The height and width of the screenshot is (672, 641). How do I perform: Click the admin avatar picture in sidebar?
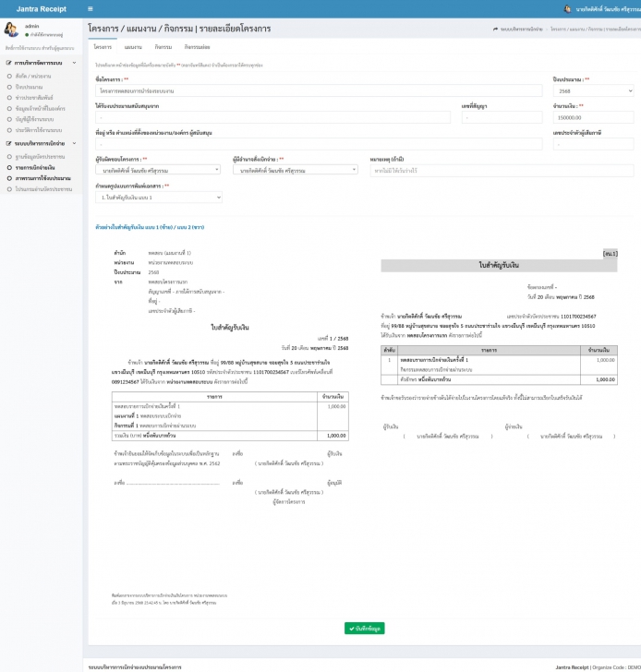(11, 30)
